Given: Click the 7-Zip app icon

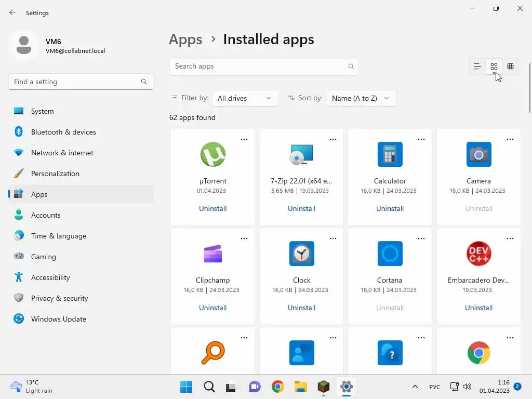Looking at the screenshot, I should 301,154.
